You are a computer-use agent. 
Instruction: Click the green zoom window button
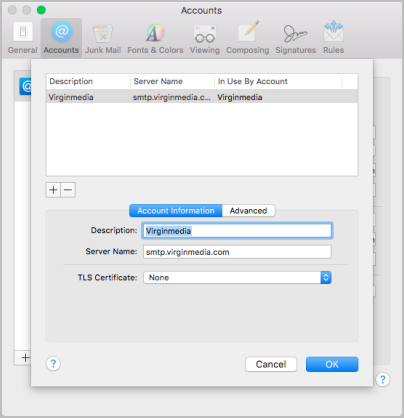[41, 10]
